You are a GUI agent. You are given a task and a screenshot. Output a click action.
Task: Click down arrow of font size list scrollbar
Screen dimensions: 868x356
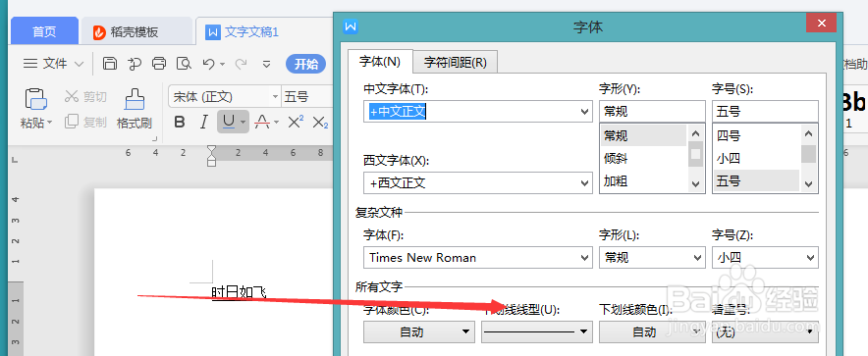(x=809, y=184)
